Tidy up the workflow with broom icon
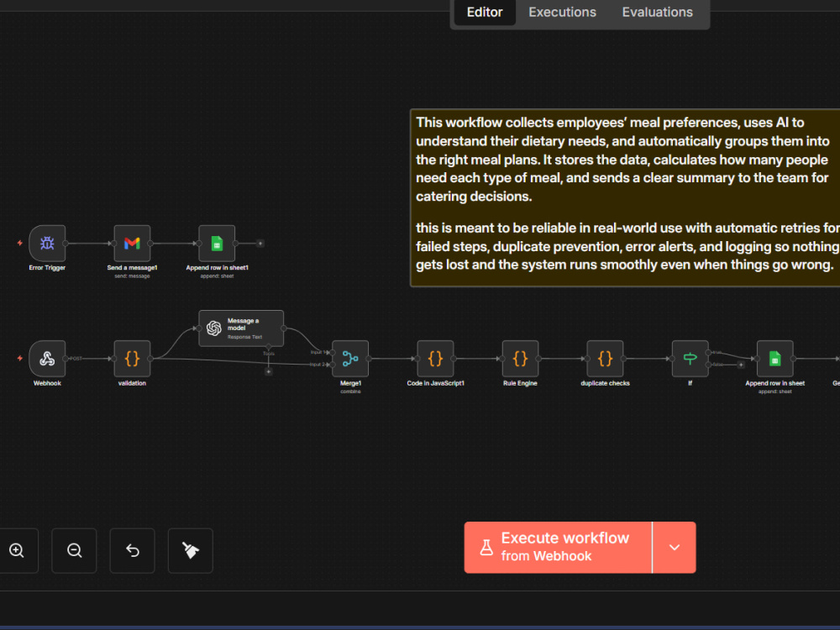The width and height of the screenshot is (840, 630). (190, 551)
